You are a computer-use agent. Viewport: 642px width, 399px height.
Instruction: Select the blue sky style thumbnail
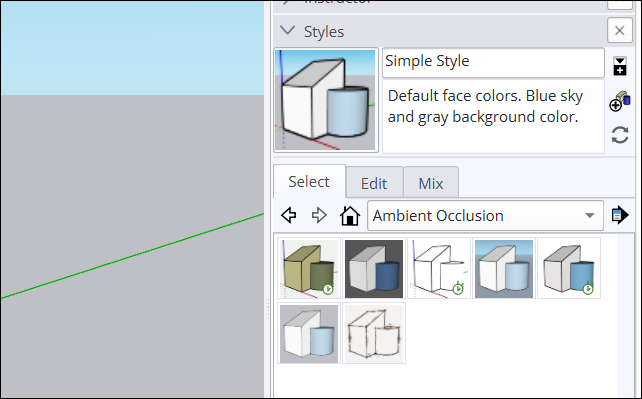point(504,268)
